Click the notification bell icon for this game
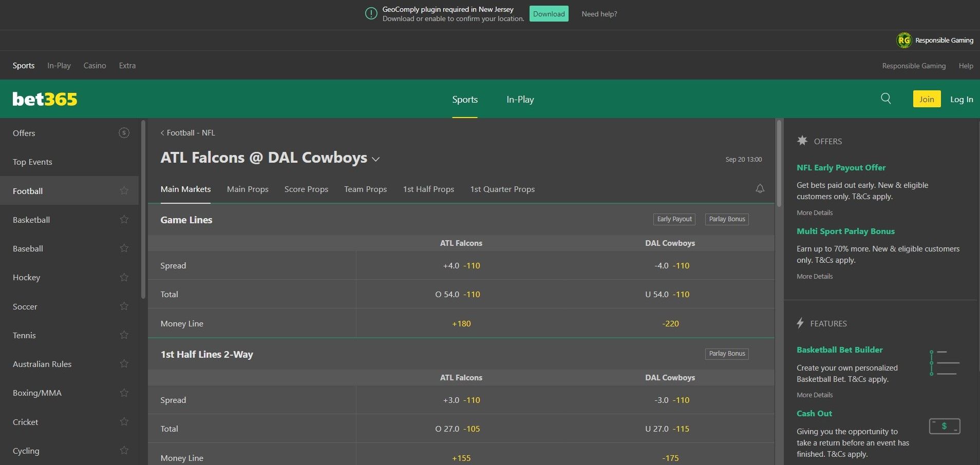The image size is (980, 465). (760, 189)
